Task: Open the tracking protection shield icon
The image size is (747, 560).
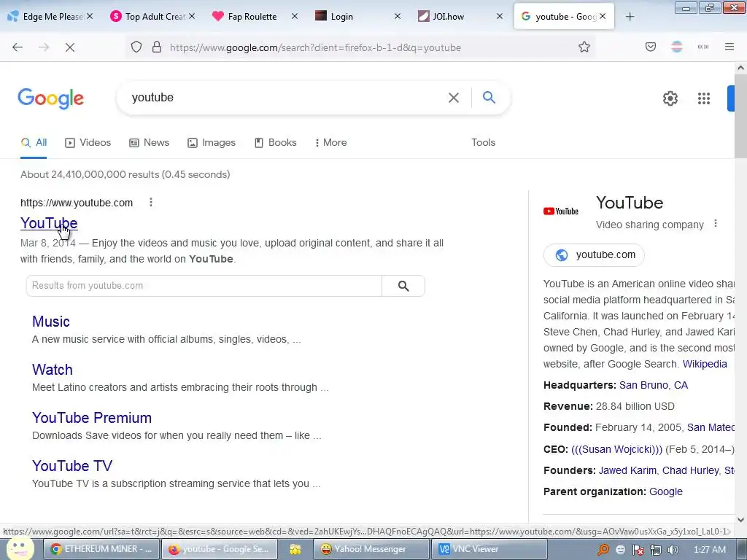Action: (x=136, y=47)
